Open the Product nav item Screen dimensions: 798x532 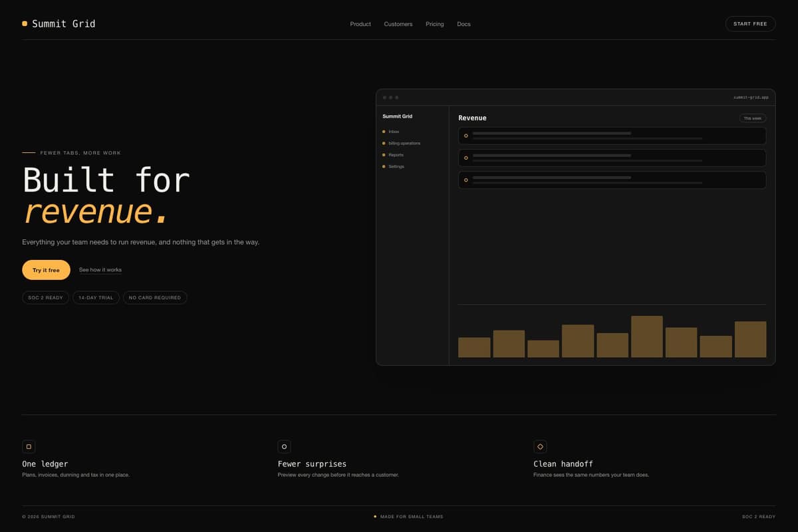tap(360, 24)
